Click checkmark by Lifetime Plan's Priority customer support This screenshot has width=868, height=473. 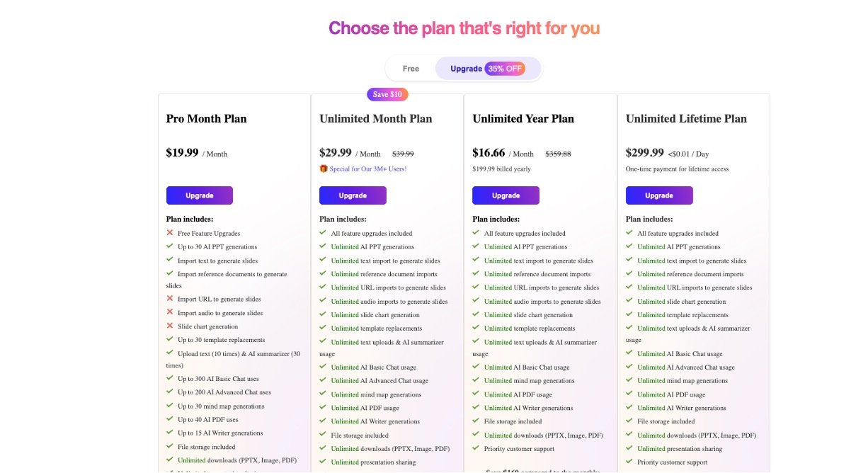[x=629, y=462]
